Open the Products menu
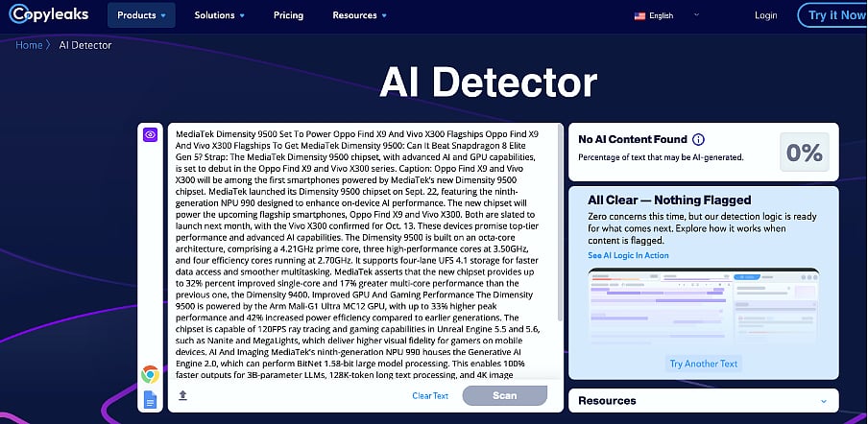Viewport: 868px width, 424px height. (141, 15)
